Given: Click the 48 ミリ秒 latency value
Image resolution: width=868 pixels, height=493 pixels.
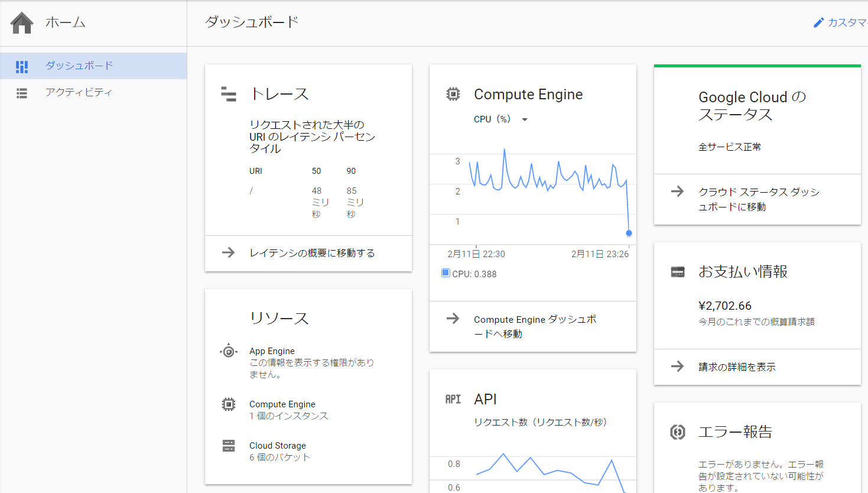Looking at the screenshot, I should click(320, 202).
